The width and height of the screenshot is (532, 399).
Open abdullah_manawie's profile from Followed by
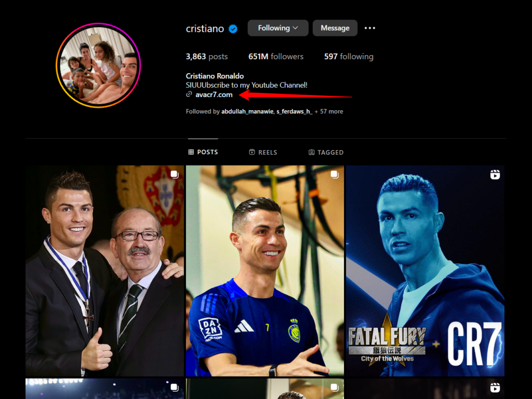[x=247, y=111]
